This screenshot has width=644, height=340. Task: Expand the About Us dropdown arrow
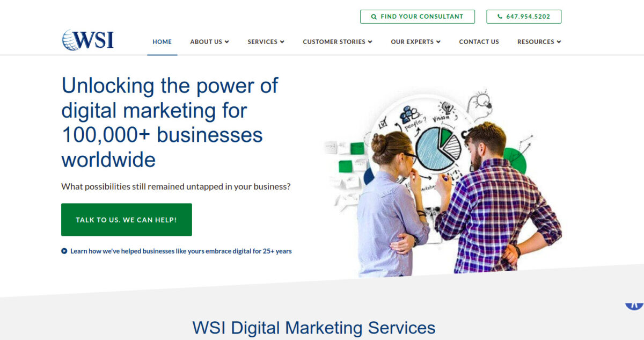tap(227, 42)
